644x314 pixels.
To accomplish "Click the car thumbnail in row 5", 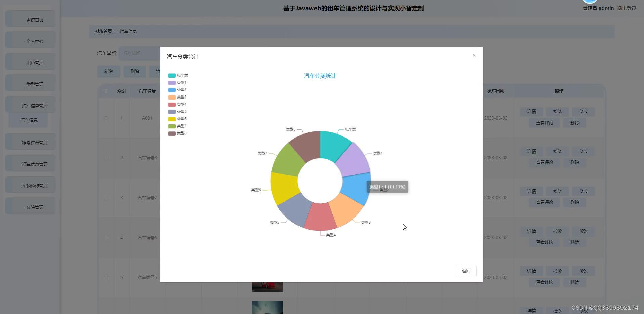I will (267, 287).
